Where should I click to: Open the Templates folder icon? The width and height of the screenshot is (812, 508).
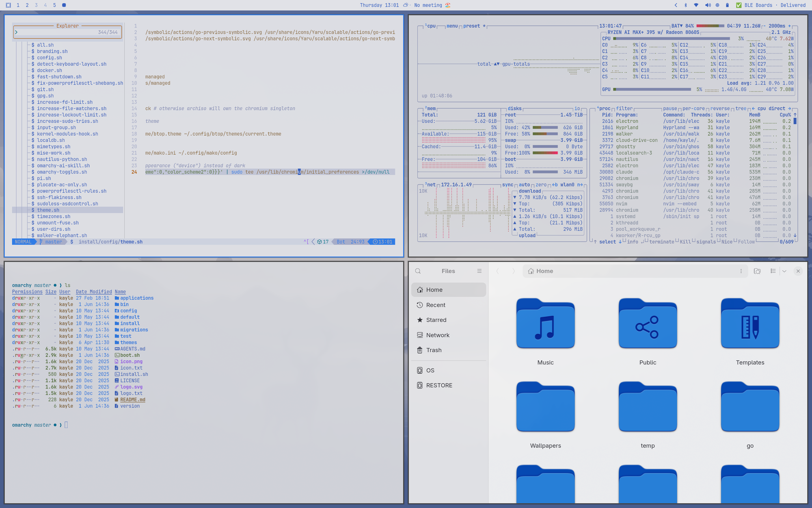(x=750, y=323)
